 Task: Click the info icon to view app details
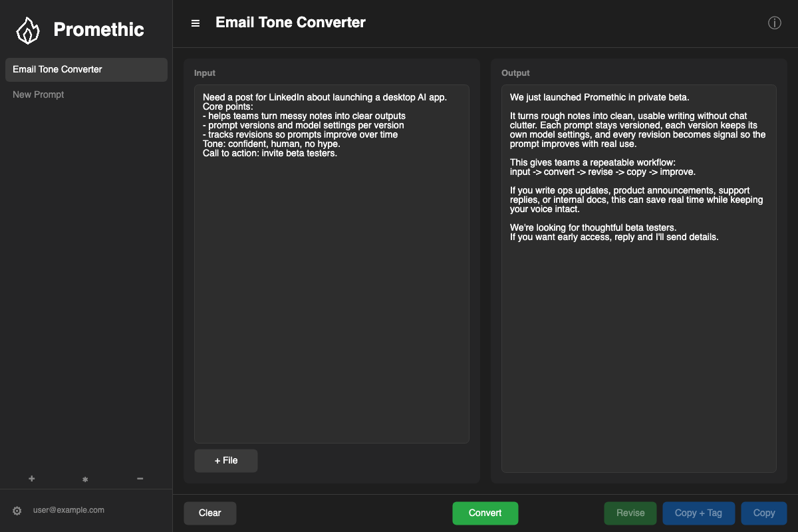point(774,23)
